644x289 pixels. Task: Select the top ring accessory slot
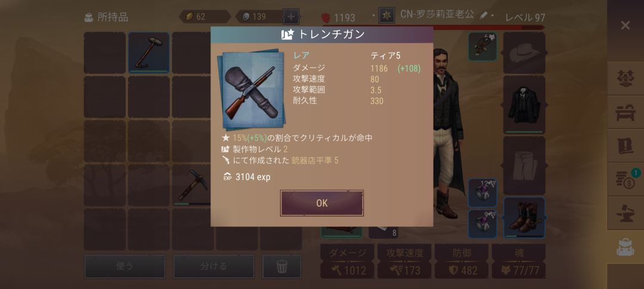click(x=482, y=192)
